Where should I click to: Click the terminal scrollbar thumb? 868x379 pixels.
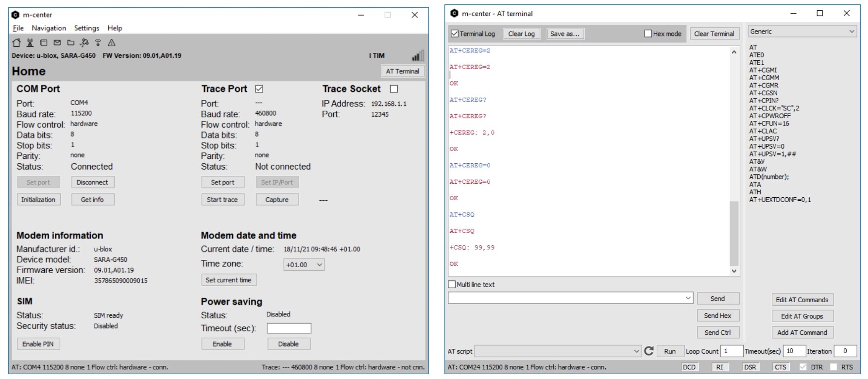click(734, 234)
